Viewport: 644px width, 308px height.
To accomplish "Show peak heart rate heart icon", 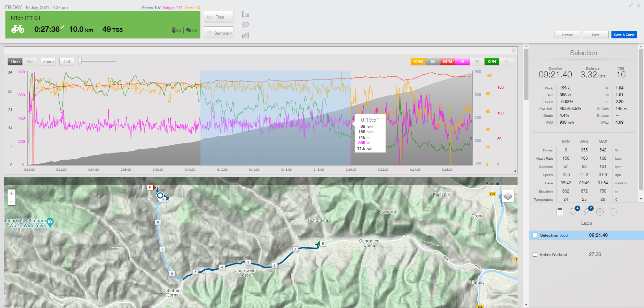I will pyautogui.click(x=573, y=212).
